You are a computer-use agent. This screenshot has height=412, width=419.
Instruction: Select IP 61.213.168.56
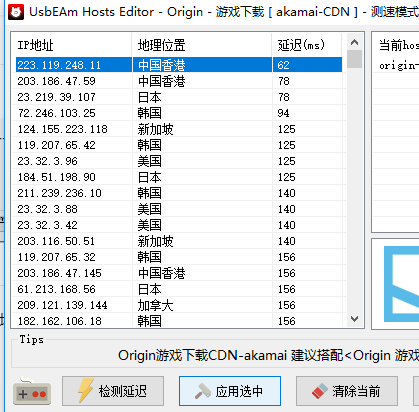[x=56, y=289]
